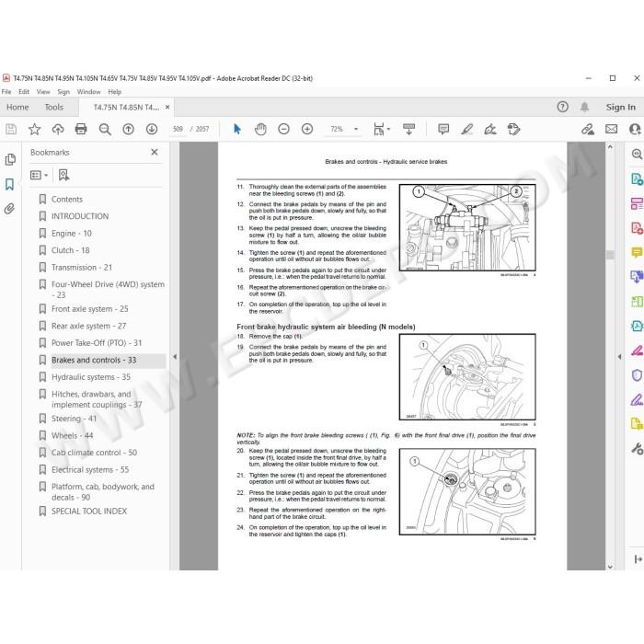Jump to Power Take-Off (PTO) - 31 bookmark
644x644 pixels.
[x=97, y=343]
